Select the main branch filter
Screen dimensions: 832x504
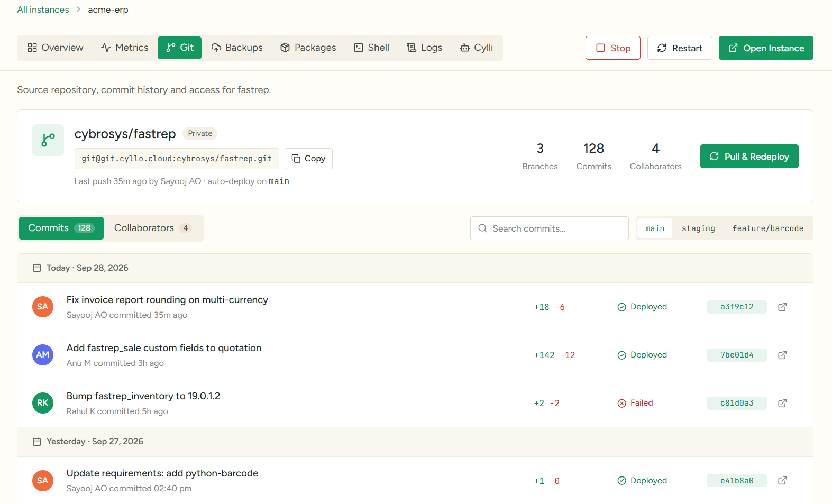pos(655,228)
